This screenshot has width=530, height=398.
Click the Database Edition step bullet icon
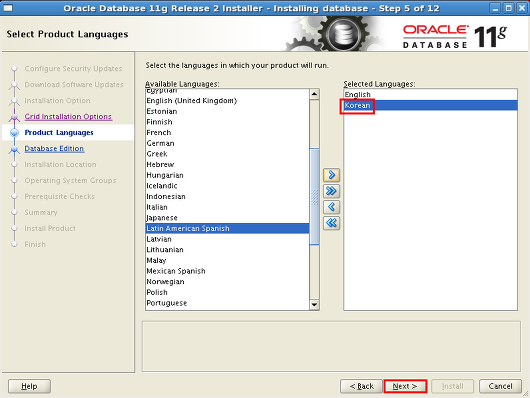point(14,149)
